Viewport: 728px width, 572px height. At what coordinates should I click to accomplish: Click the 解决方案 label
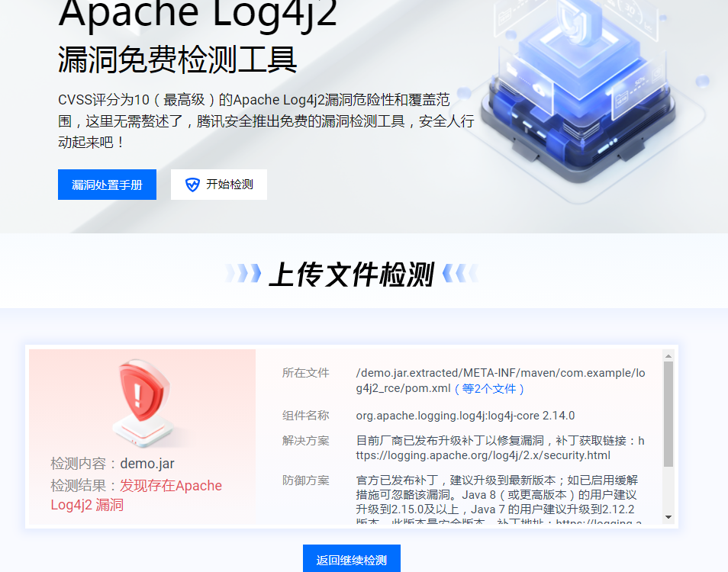(305, 441)
